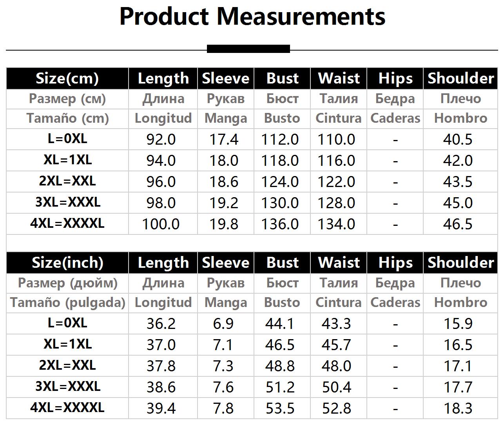Select the Bust header in the inch table

point(282,263)
